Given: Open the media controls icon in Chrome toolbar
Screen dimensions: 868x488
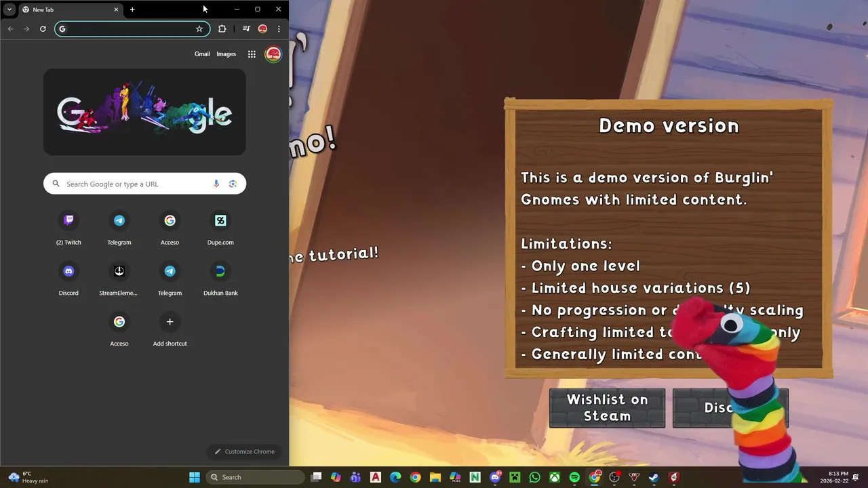Looking at the screenshot, I should pos(246,28).
